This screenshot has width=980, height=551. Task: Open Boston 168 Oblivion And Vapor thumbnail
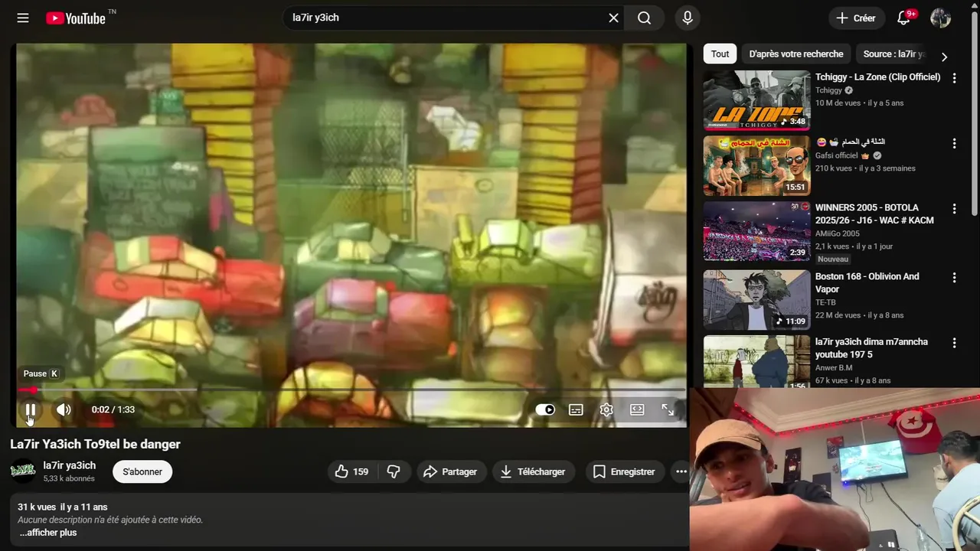756,300
